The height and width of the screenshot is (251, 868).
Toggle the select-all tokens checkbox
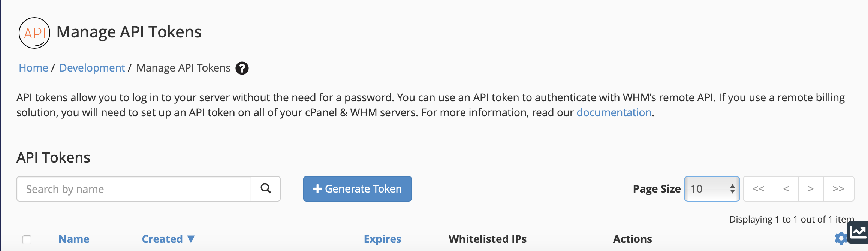point(27,239)
